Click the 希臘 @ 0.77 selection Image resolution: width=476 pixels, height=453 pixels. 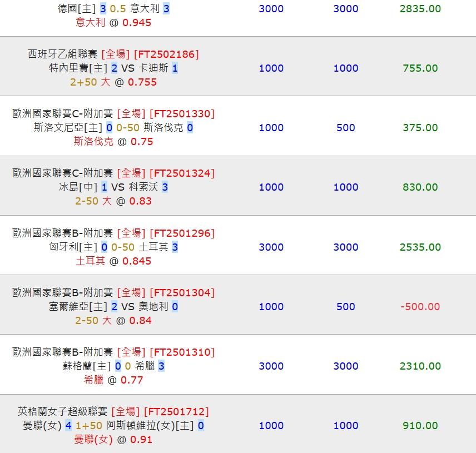(113, 380)
